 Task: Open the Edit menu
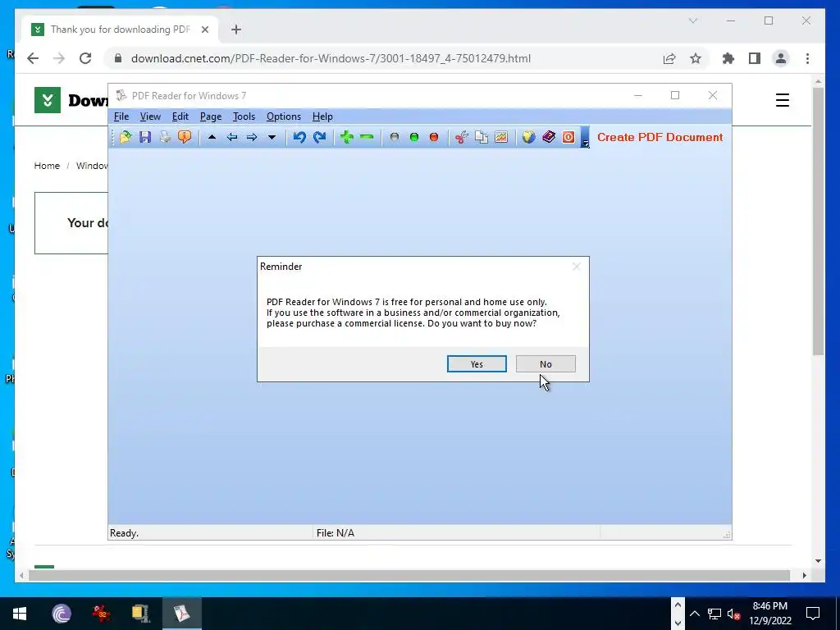point(180,116)
